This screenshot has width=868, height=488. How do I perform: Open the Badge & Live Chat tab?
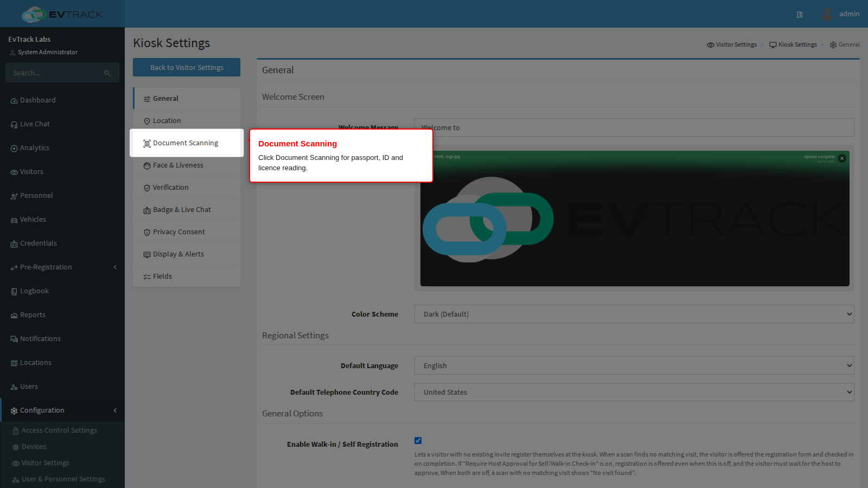tap(187, 210)
